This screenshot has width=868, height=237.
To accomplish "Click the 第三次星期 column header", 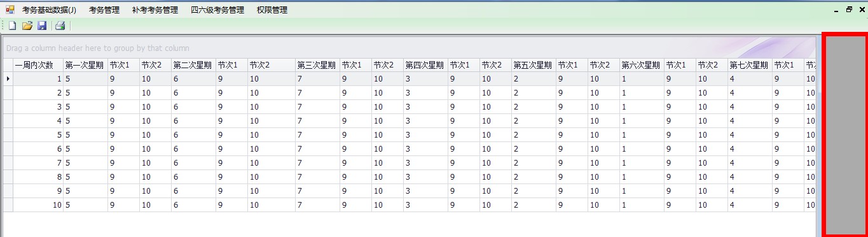I will click(317, 65).
